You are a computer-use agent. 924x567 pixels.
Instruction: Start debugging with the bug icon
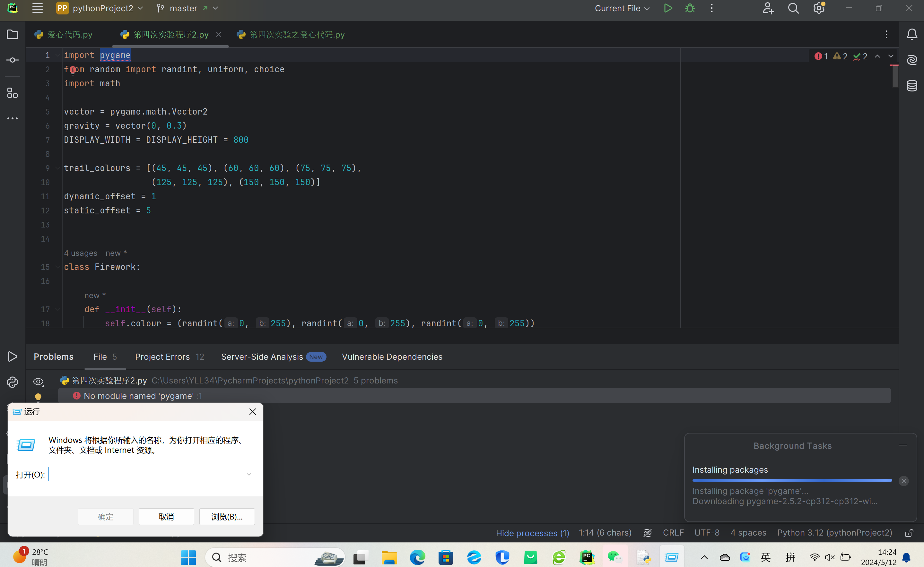click(x=690, y=8)
